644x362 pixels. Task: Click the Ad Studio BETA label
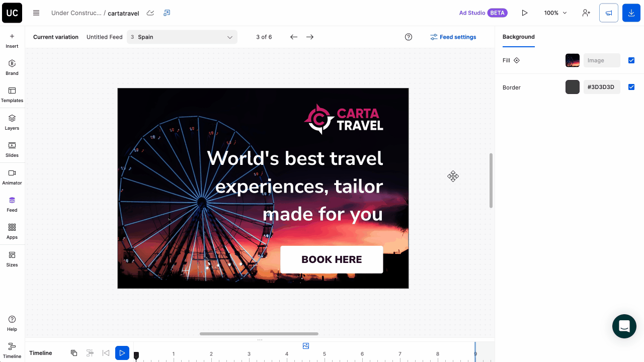click(x=483, y=13)
